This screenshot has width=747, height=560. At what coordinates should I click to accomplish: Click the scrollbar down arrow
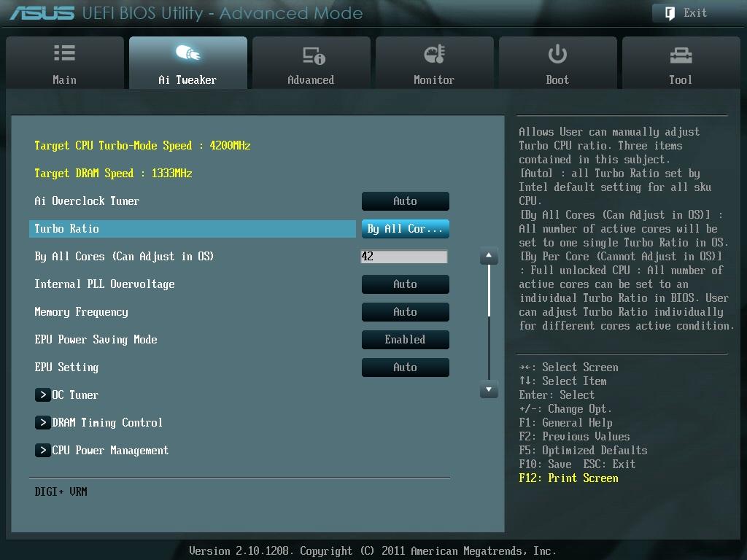pyautogui.click(x=489, y=389)
